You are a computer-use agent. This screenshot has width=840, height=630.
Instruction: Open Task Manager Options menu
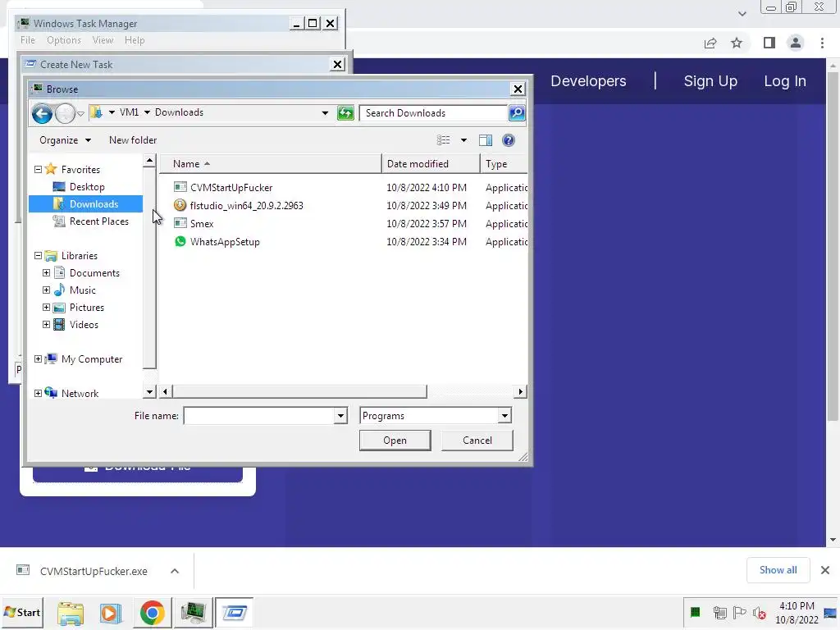pos(64,40)
